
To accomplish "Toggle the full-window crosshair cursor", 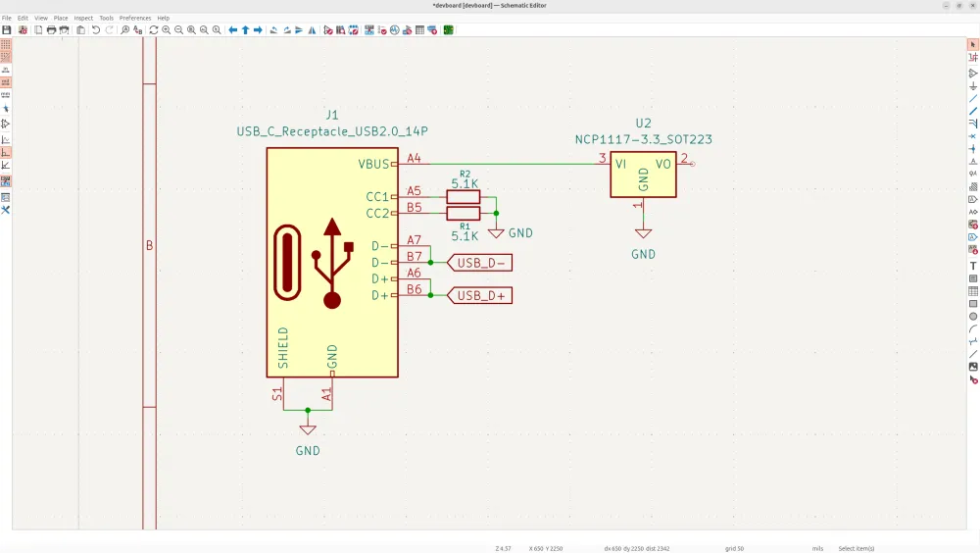I will [x=6, y=109].
